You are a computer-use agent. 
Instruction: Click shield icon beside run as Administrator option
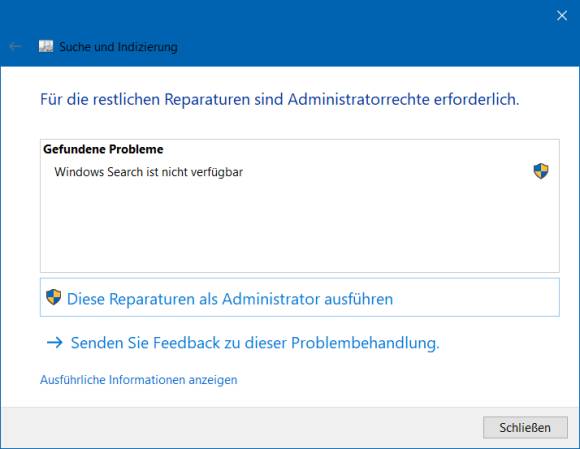[x=53, y=297]
